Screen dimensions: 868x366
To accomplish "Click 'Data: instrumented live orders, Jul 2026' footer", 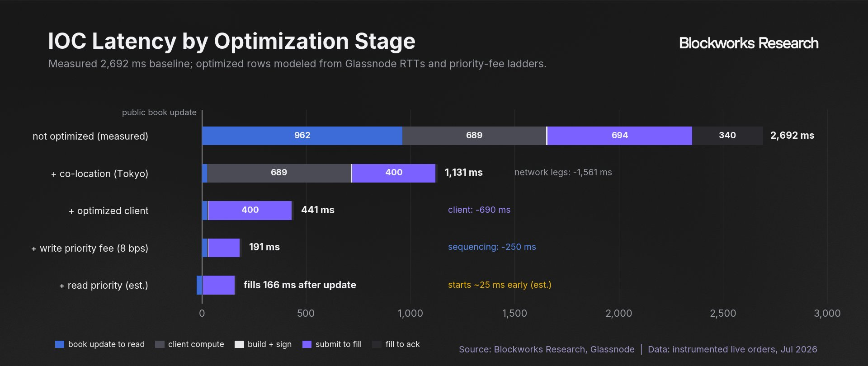I will pyautogui.click(x=732, y=349).
